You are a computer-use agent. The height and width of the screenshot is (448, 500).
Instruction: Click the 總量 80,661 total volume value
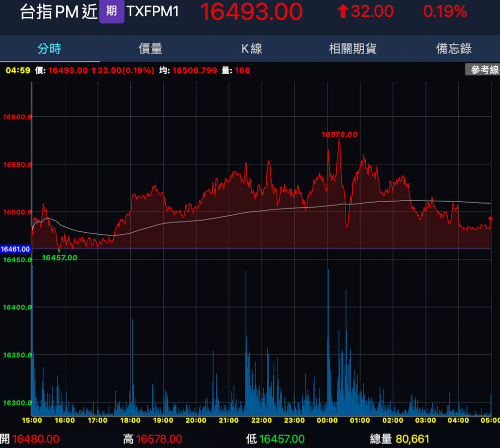pyautogui.click(x=412, y=439)
